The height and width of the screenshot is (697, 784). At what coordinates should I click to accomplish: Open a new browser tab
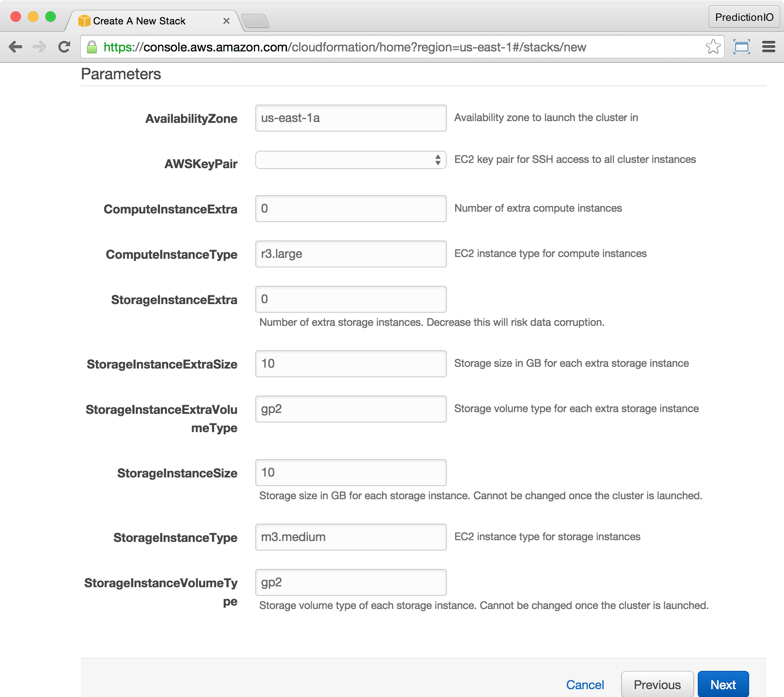pyautogui.click(x=255, y=21)
